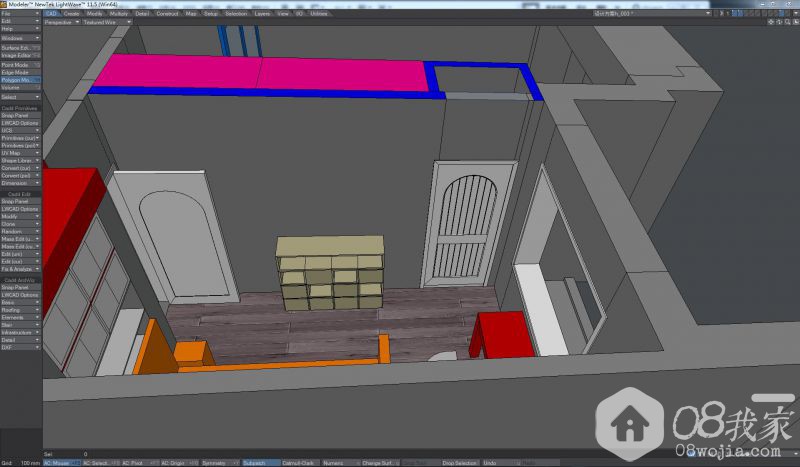Image resolution: width=800 pixels, height=467 pixels.
Task: Enable Edge Mode selection
Action: (x=20, y=72)
